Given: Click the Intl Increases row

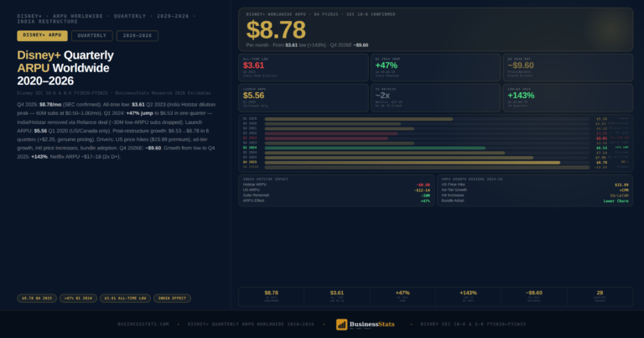Looking at the screenshot, I should pos(535,195).
